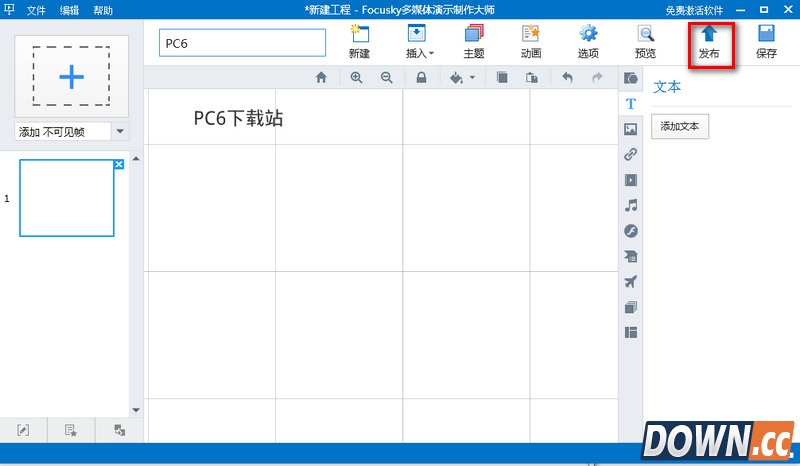Open the image insert panel
Image resolution: width=800 pixels, height=466 pixels.
click(631, 129)
